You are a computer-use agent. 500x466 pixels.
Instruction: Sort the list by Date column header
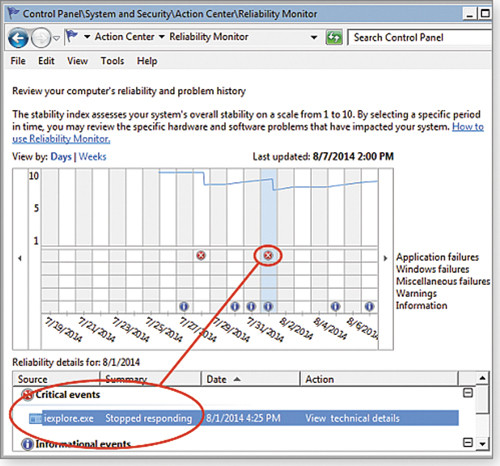pos(251,379)
